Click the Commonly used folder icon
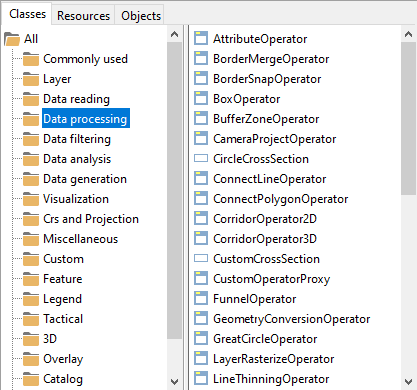 pos(31,59)
